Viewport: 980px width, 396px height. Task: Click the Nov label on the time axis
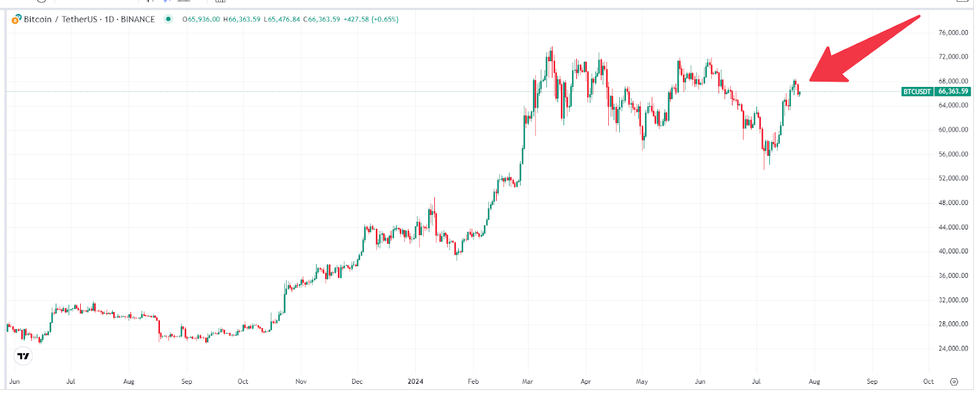[x=301, y=381]
